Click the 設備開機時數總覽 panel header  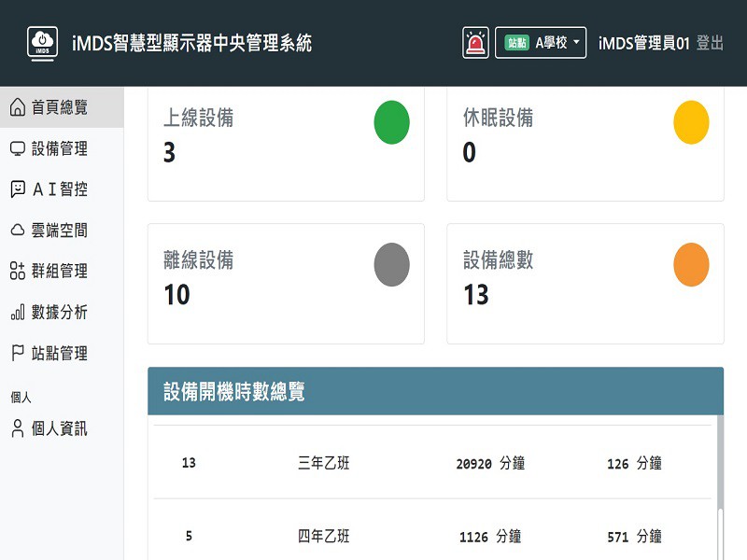pyautogui.click(x=435, y=391)
